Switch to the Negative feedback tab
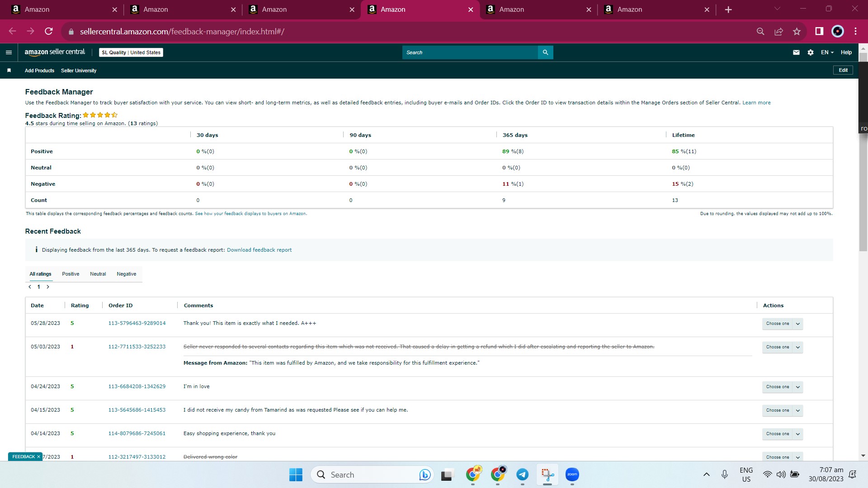868x488 pixels. coord(127,274)
